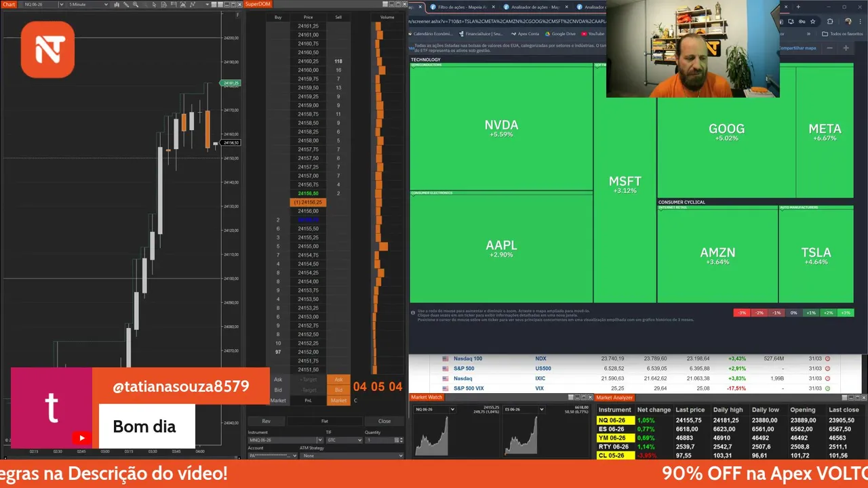Click the orange Ask sell button
Viewport: 868px width, 488px height.
[x=338, y=380]
